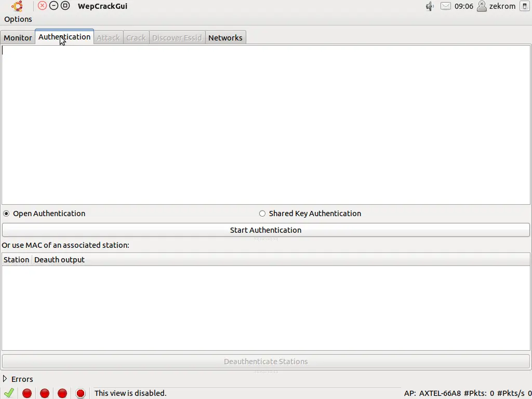Click the Start Authentication button
The image size is (532, 399).
[265, 230]
